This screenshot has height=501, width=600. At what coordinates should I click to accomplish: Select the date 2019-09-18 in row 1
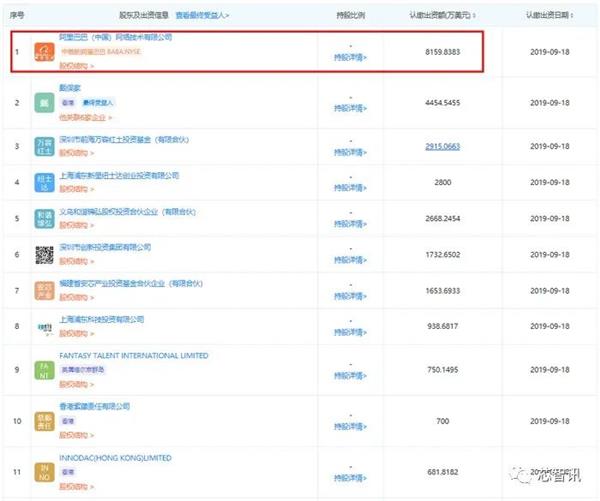point(549,52)
